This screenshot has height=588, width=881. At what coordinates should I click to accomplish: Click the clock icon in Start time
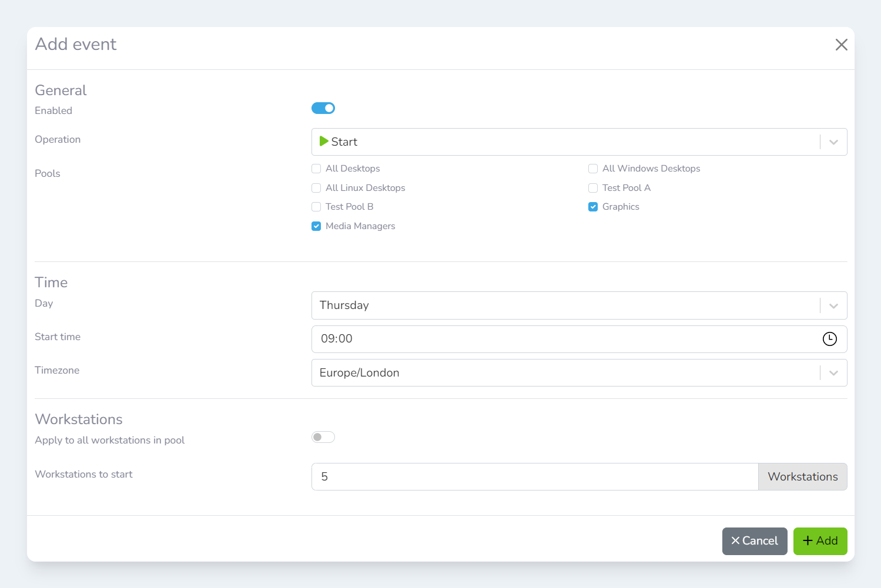pos(829,339)
